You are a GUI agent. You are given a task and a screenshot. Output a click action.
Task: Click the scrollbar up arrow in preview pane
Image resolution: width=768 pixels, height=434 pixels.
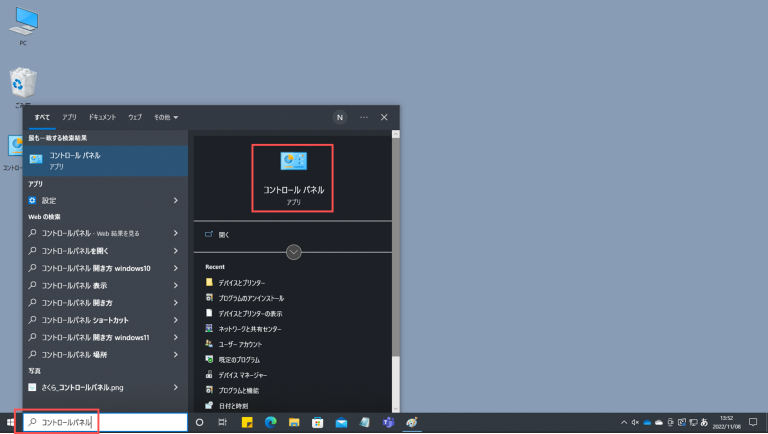(x=396, y=134)
